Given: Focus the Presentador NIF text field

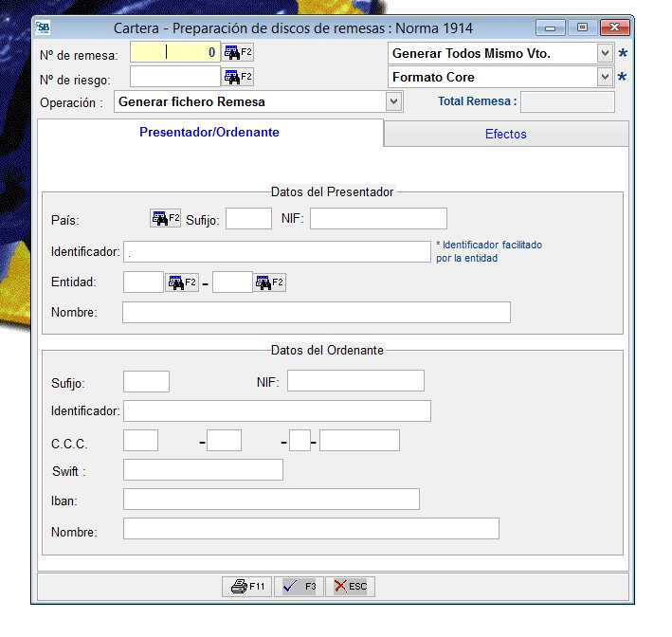Looking at the screenshot, I should coord(377,219).
